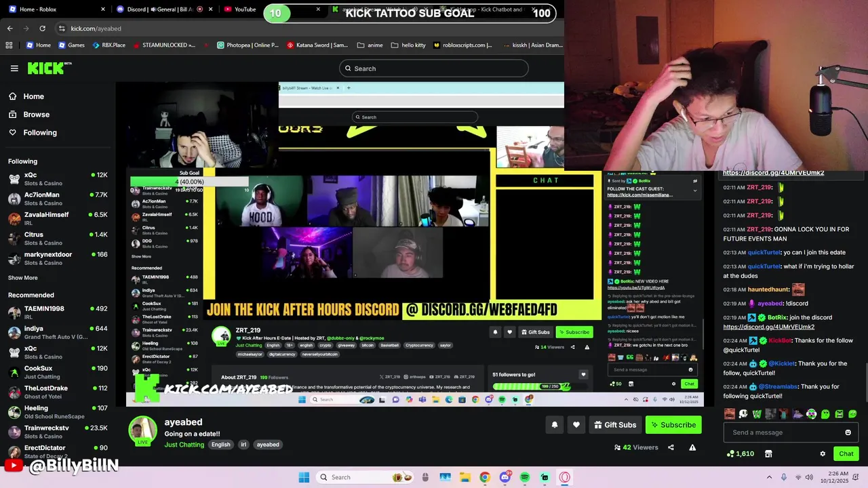Screen dimensions: 868x488
Task: Open File Explorer from the taskbar
Action: tap(465, 477)
